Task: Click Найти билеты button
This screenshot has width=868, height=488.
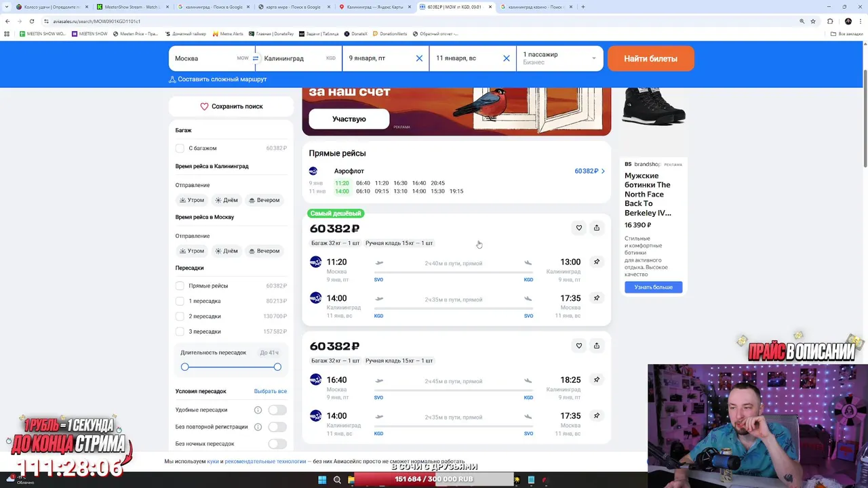Action: [650, 59]
